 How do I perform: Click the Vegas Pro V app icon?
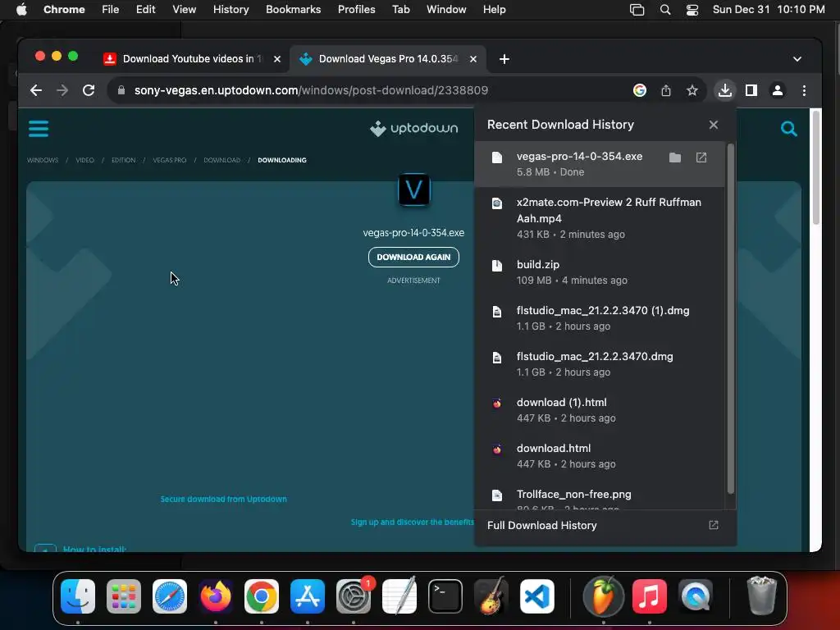(413, 189)
